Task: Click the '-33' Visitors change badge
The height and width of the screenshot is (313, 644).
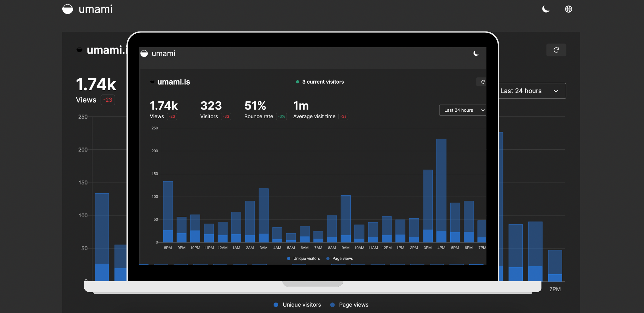Action: [226, 116]
